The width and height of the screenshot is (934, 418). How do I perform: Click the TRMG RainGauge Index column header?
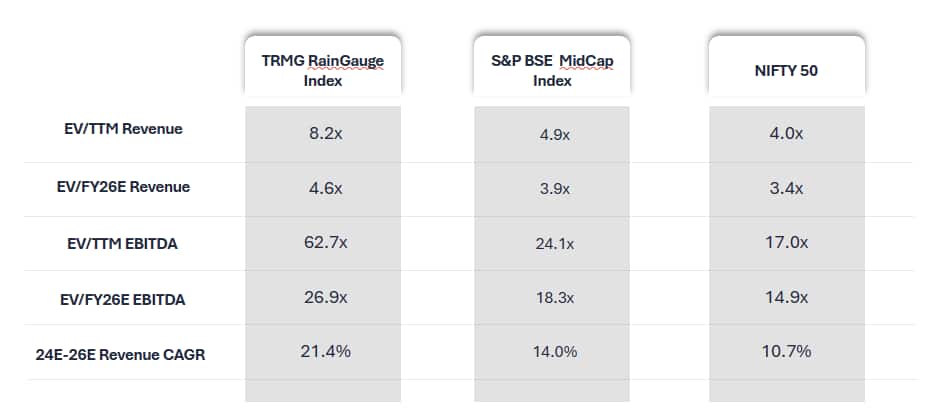(x=323, y=70)
